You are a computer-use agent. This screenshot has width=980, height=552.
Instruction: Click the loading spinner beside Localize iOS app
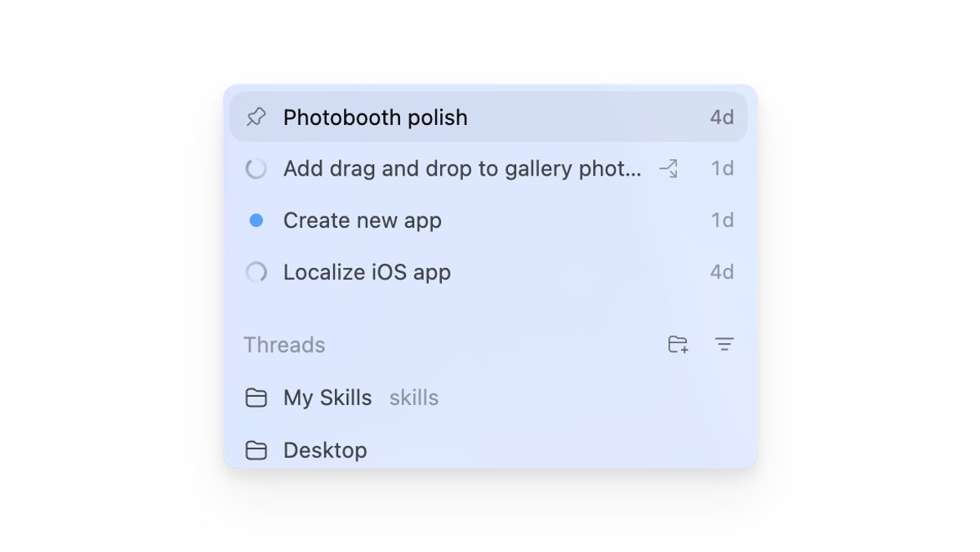pyautogui.click(x=256, y=272)
